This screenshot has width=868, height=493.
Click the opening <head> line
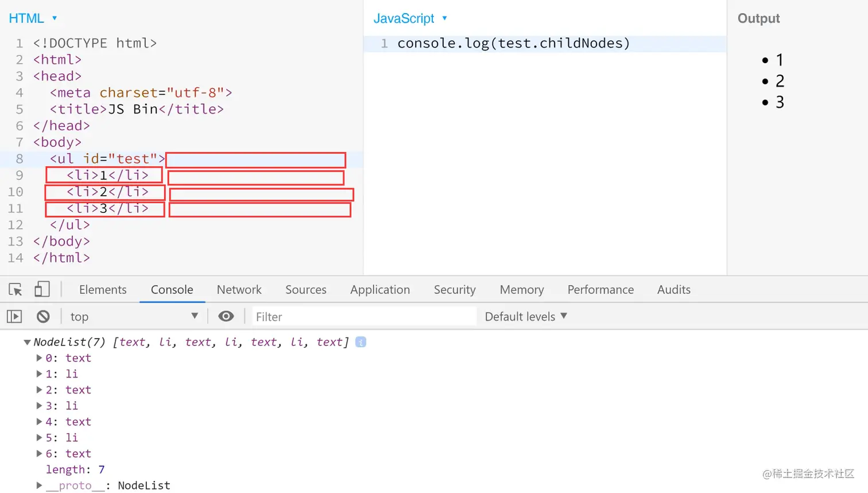point(57,76)
